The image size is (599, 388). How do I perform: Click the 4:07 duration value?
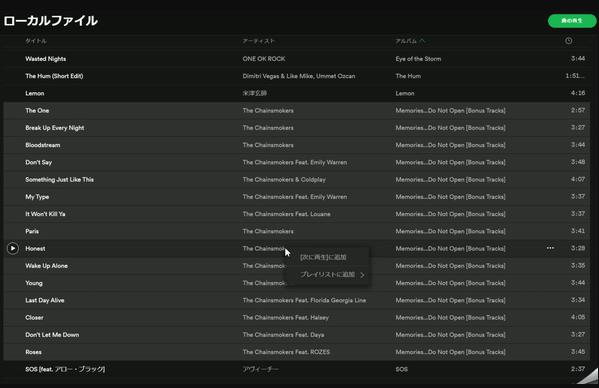(578, 179)
